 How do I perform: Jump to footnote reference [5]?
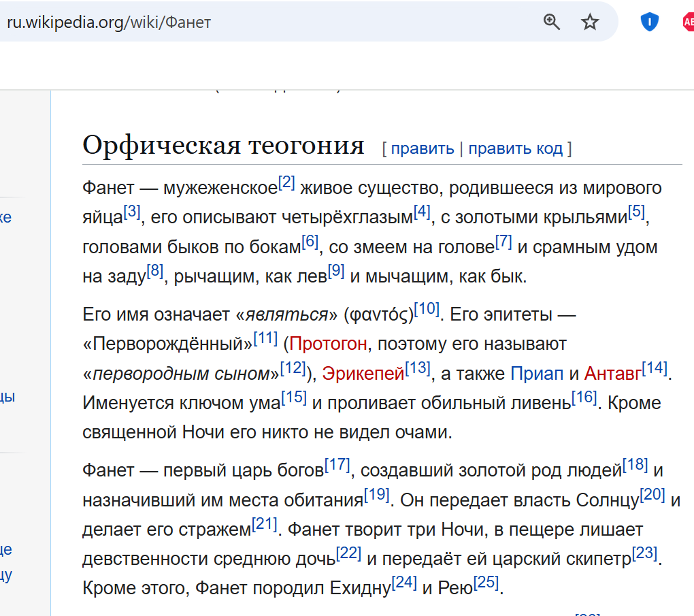pos(636,212)
